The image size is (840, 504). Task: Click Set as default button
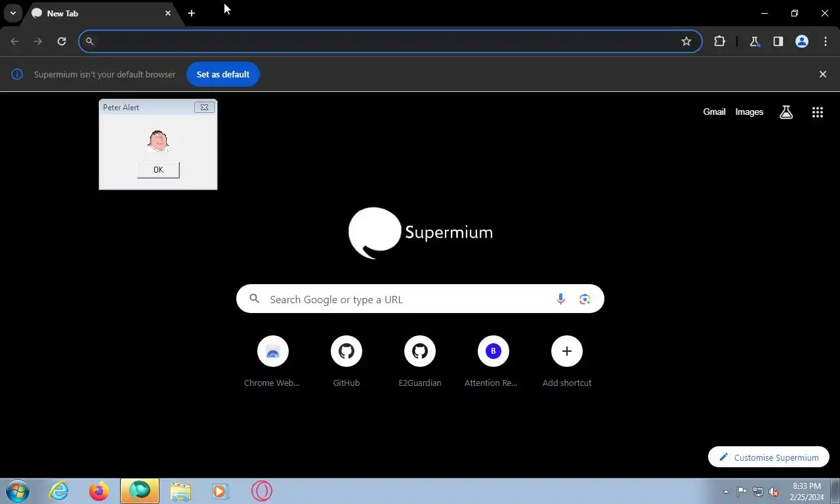click(x=223, y=74)
